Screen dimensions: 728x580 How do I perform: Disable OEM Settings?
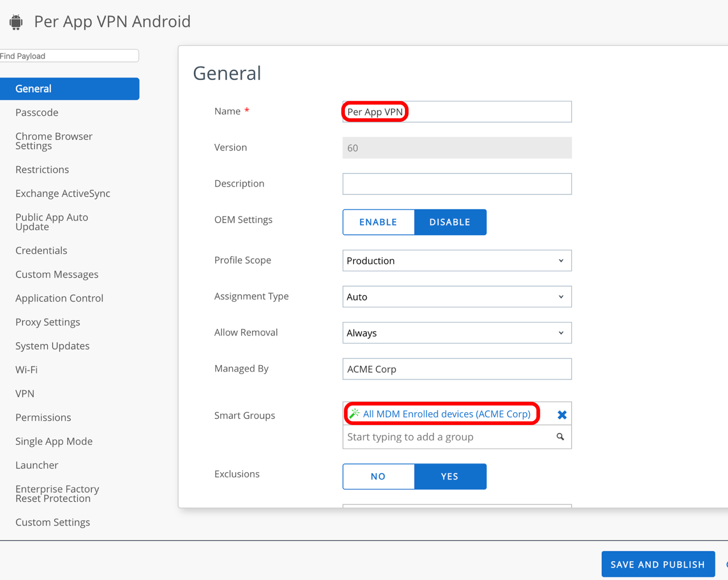coord(450,222)
